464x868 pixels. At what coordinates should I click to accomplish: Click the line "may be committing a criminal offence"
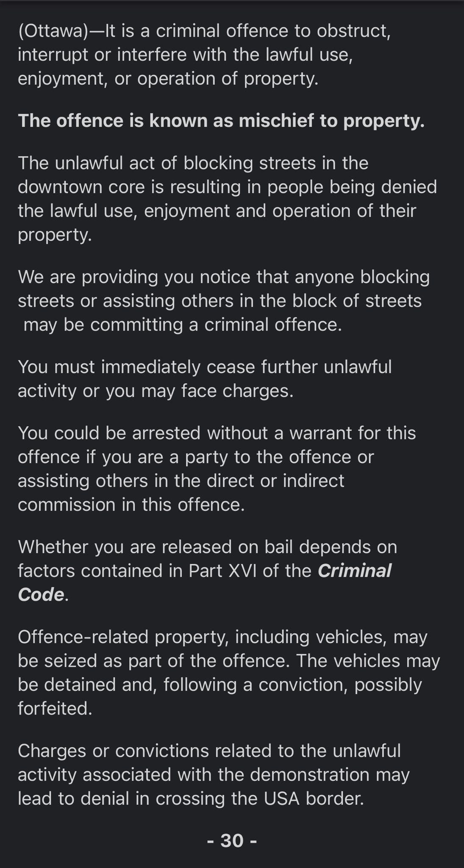pyautogui.click(x=182, y=325)
